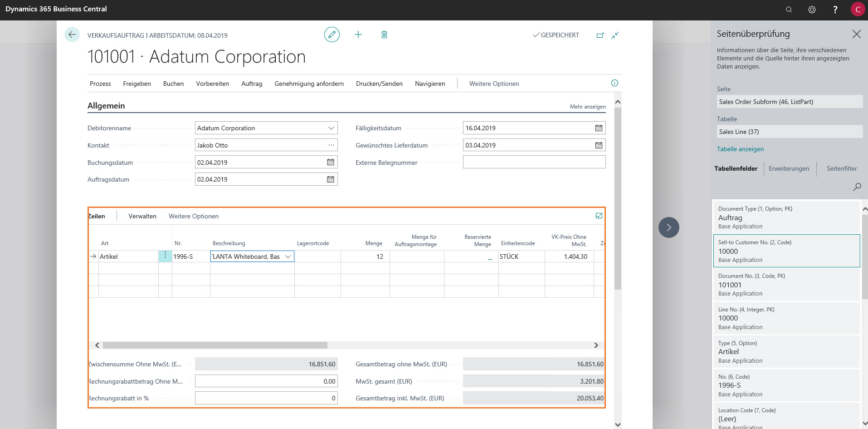This screenshot has height=429, width=868.
Task: Click Weitere Optionen in the header bar
Action: pos(494,84)
